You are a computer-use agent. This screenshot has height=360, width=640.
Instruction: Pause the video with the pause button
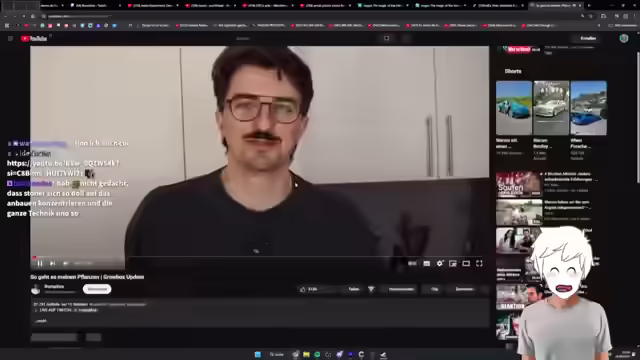click(x=40, y=264)
